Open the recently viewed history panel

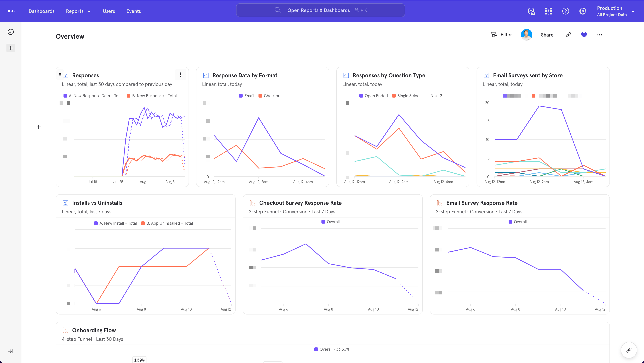(11, 32)
